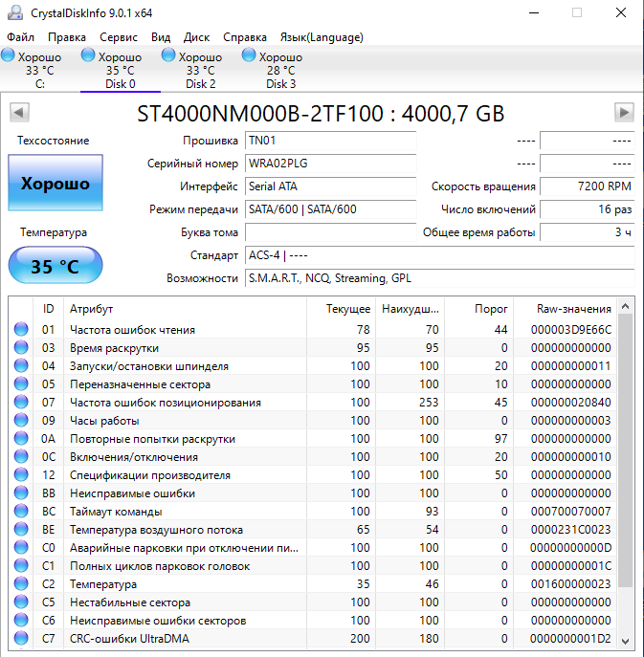644x657 pixels.
Task: Open the Диск menu
Action: pos(196,37)
